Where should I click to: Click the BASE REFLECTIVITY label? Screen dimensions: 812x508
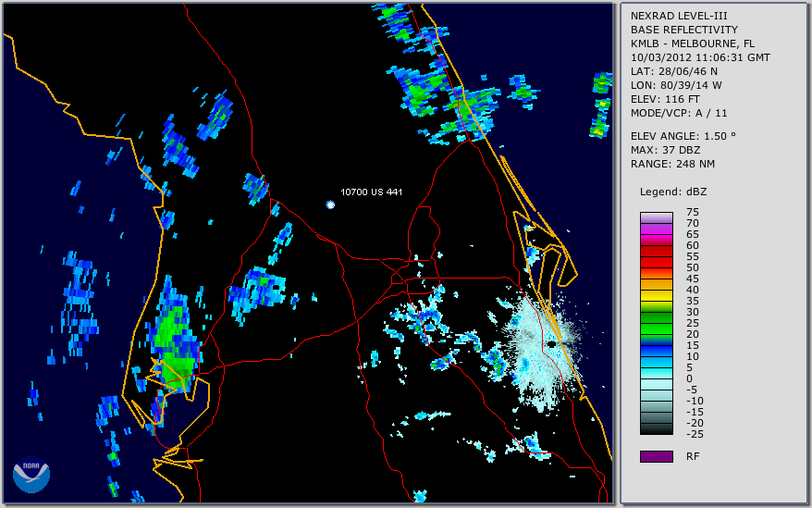(x=684, y=30)
